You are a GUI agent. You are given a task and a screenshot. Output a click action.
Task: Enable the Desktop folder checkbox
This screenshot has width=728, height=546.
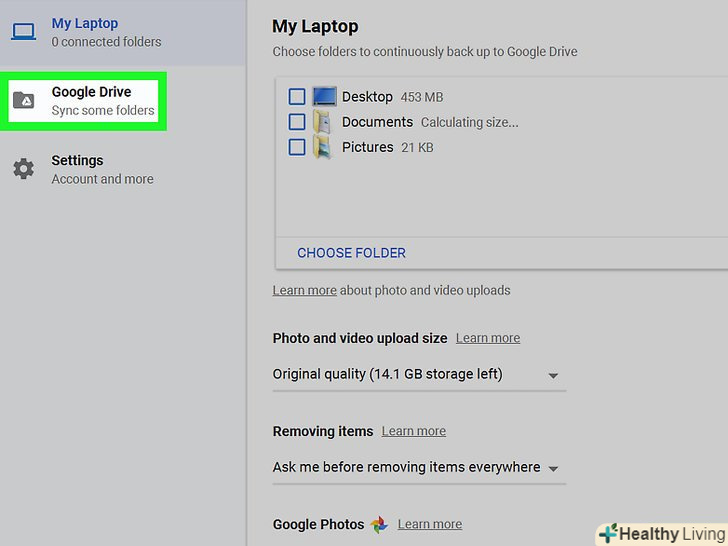click(x=297, y=97)
